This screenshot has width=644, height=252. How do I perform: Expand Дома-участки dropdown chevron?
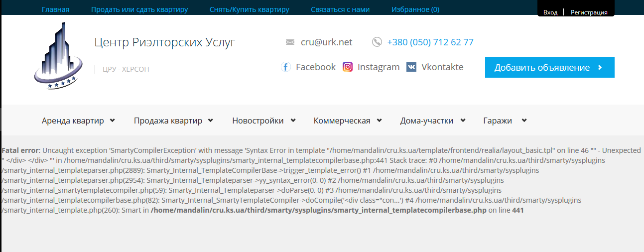point(463,121)
